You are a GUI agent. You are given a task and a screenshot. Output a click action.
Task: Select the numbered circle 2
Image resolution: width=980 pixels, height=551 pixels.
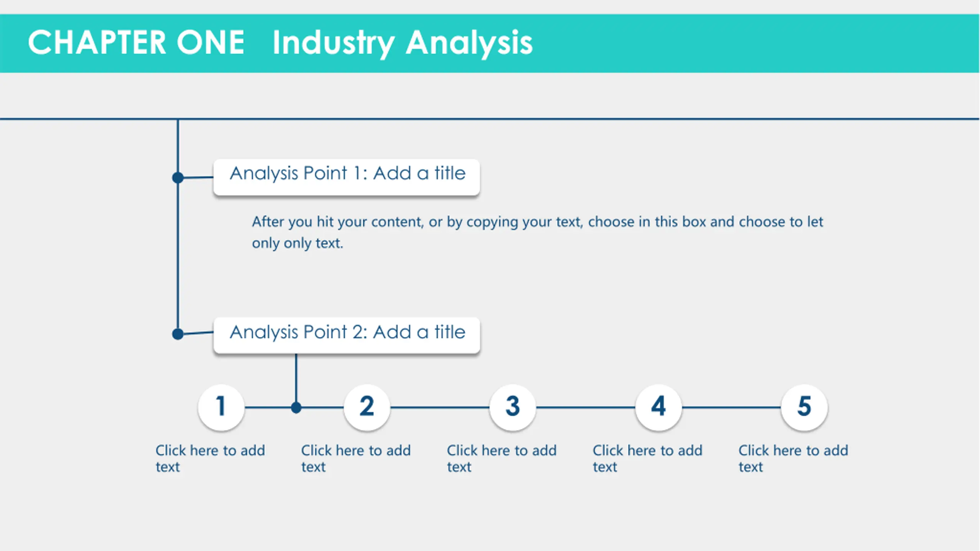367,407
